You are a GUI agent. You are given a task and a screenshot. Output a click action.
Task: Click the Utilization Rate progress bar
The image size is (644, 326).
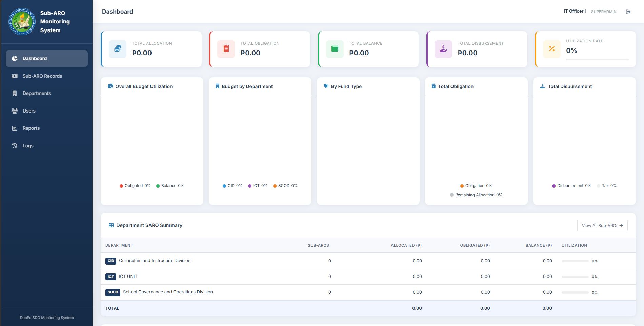597,59
